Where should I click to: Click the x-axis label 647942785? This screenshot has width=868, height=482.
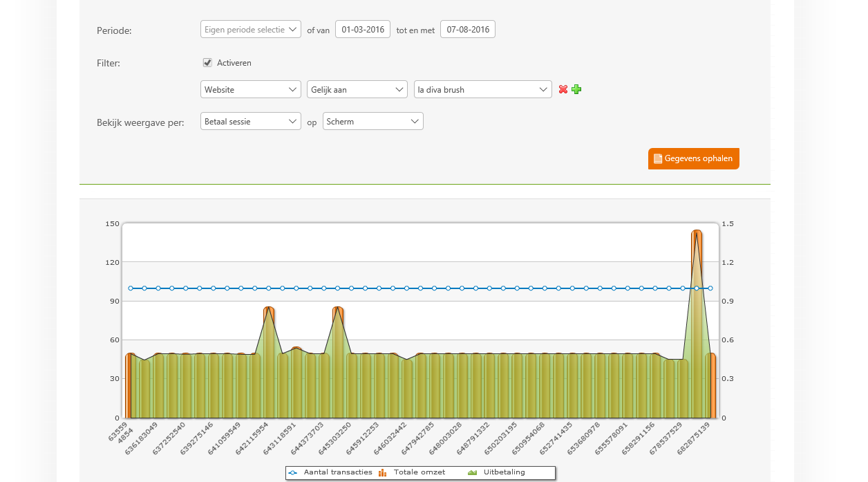tap(419, 438)
